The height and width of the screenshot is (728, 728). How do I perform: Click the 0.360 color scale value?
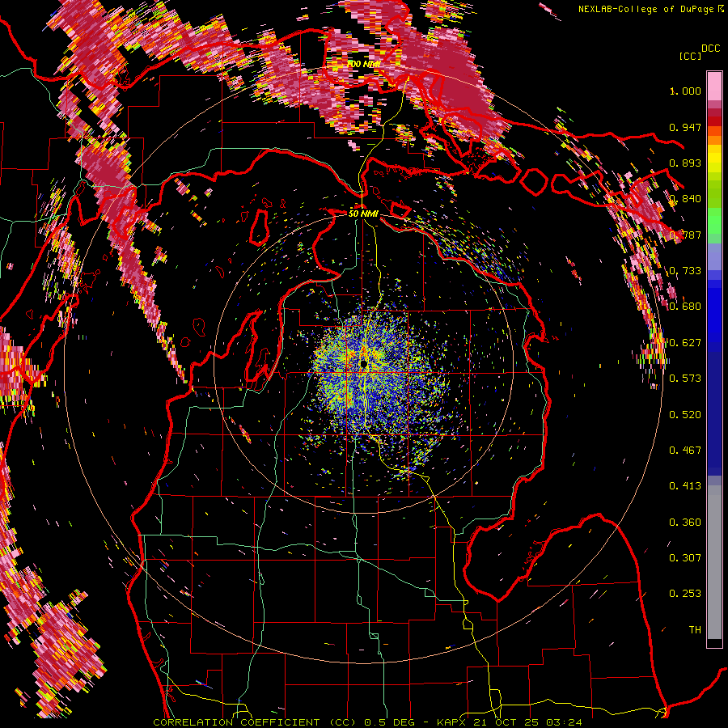pyautogui.click(x=685, y=523)
